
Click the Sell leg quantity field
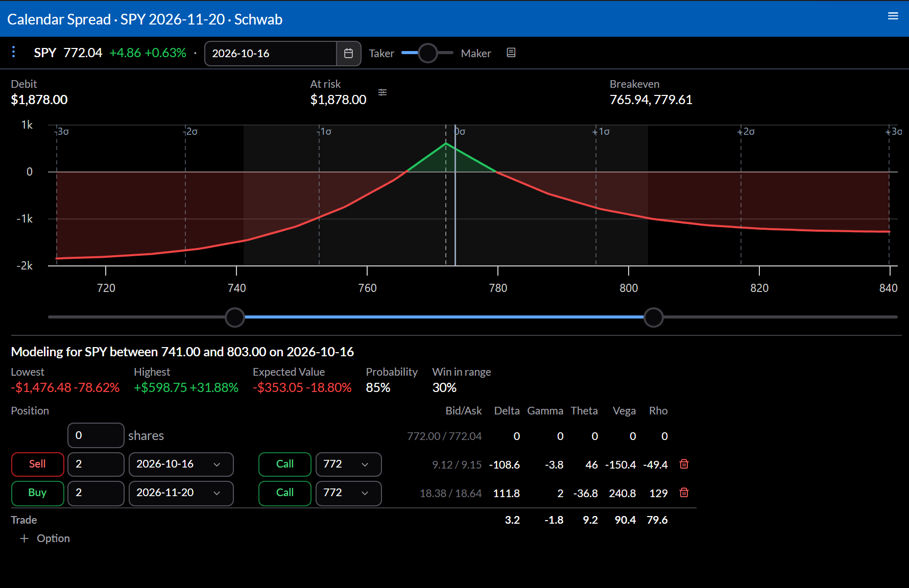(x=96, y=464)
